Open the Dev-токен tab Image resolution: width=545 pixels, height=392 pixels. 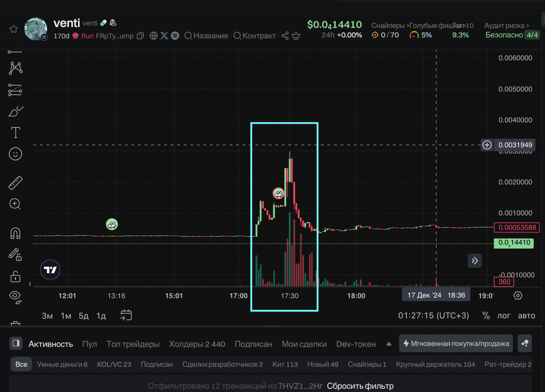[356, 344]
